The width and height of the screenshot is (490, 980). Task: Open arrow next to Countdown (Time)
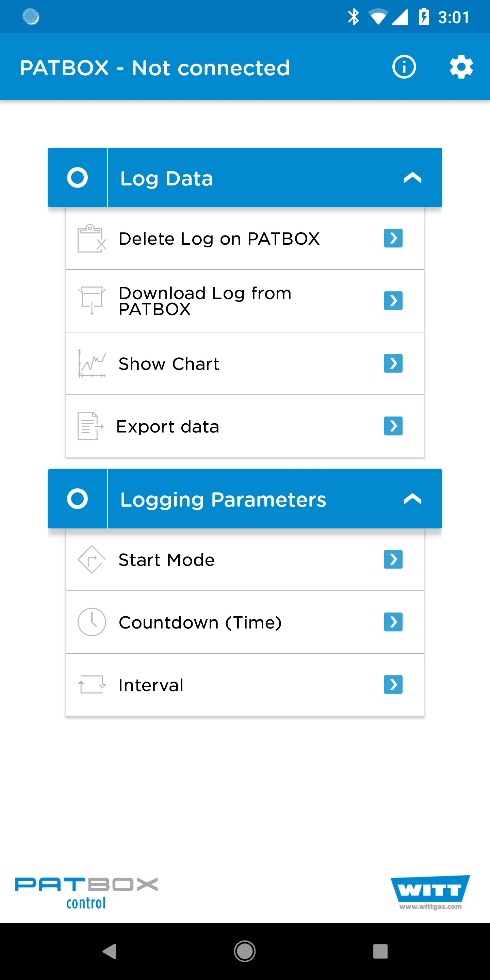pyautogui.click(x=393, y=622)
